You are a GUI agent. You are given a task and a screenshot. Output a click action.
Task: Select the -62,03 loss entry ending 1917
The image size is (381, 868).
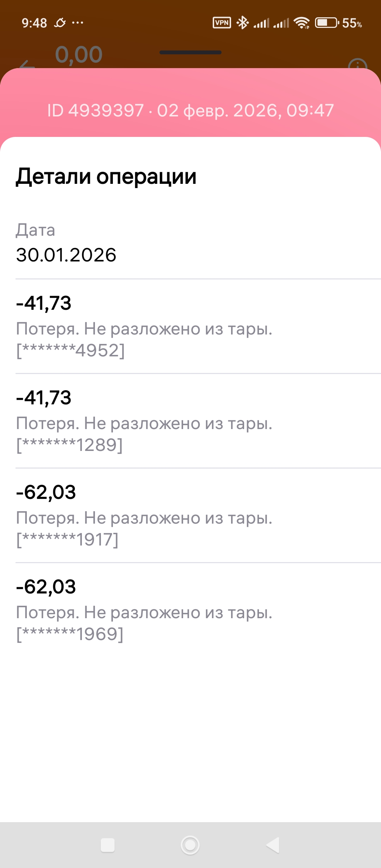click(x=144, y=516)
